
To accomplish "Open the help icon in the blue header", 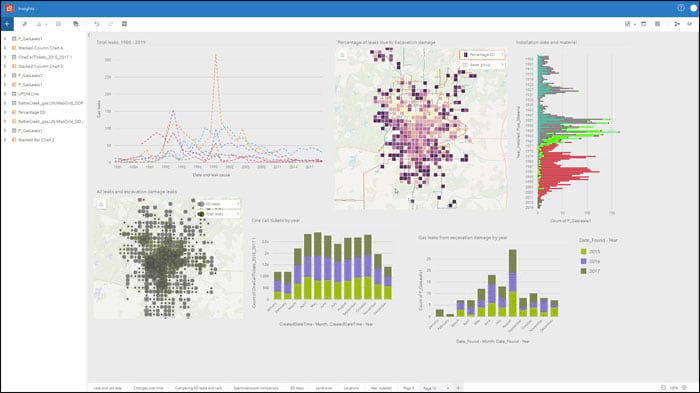I will [680, 8].
